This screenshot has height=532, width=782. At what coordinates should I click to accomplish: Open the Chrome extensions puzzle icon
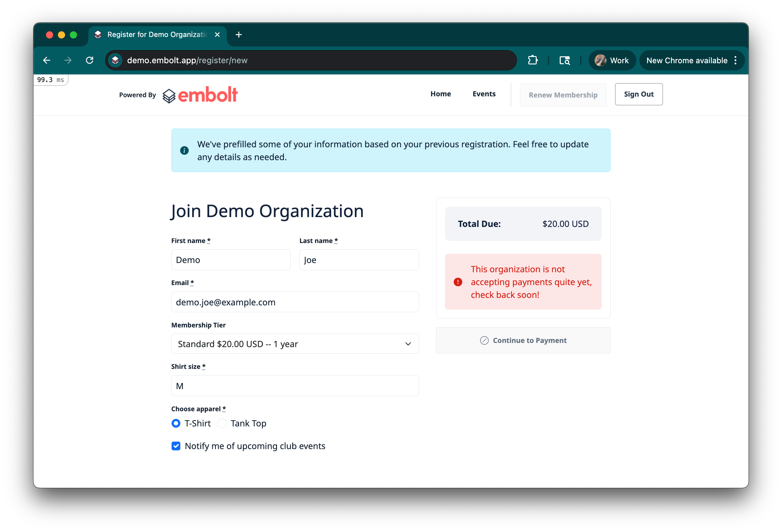pos(533,60)
